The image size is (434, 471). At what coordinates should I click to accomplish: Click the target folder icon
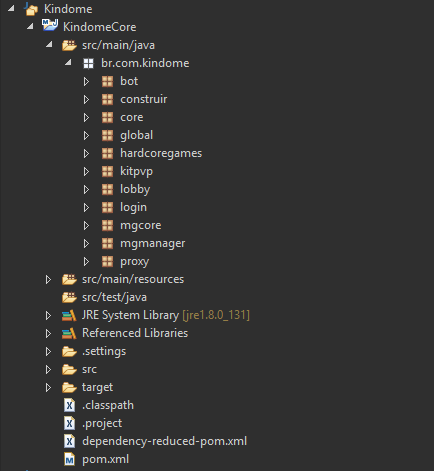69,387
